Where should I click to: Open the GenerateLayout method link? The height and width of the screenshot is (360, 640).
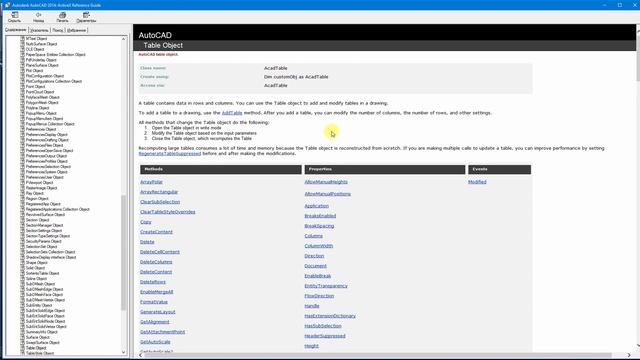coord(158,312)
